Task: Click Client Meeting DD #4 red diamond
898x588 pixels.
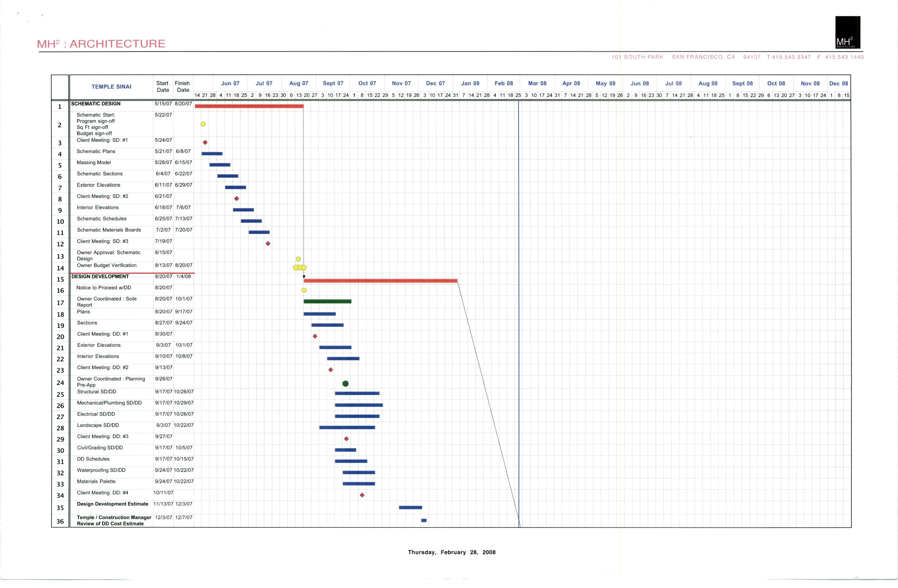Action: (362, 495)
